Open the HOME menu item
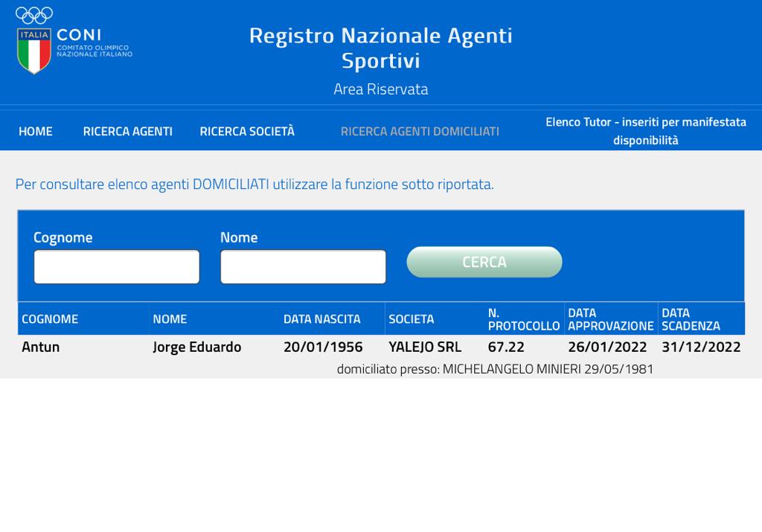The image size is (762, 532). [36, 131]
